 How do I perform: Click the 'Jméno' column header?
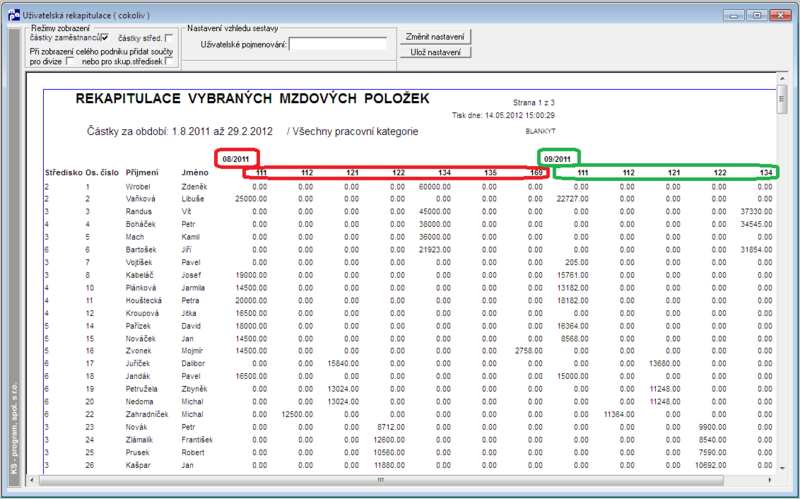point(194,173)
